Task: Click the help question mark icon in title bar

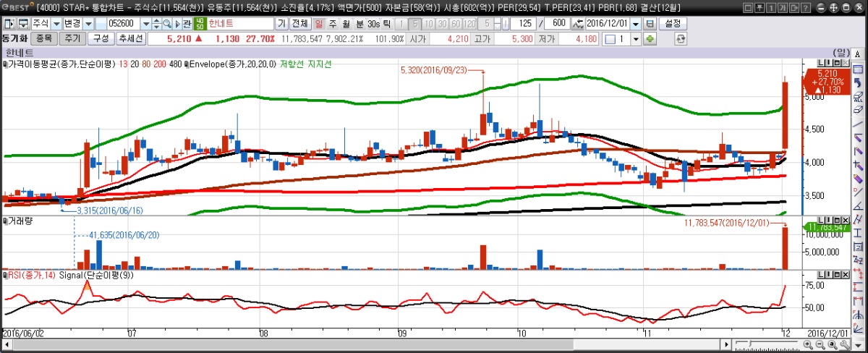Action: [x=806, y=7]
